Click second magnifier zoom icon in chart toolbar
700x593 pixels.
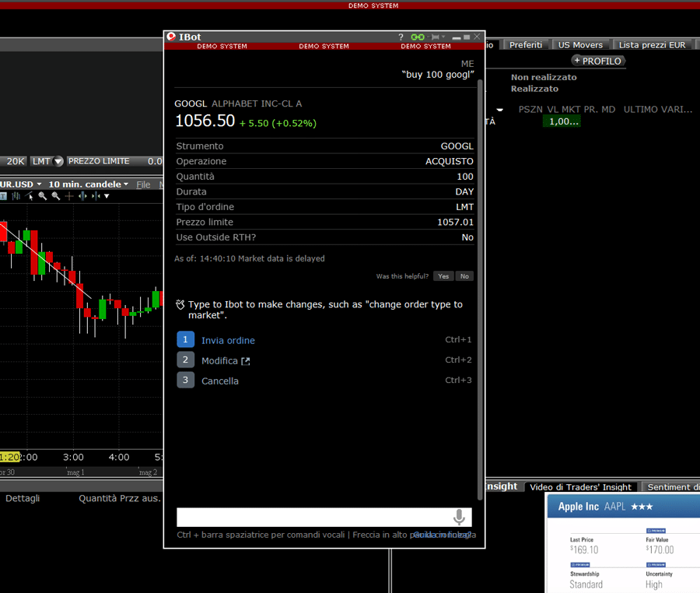56,196
